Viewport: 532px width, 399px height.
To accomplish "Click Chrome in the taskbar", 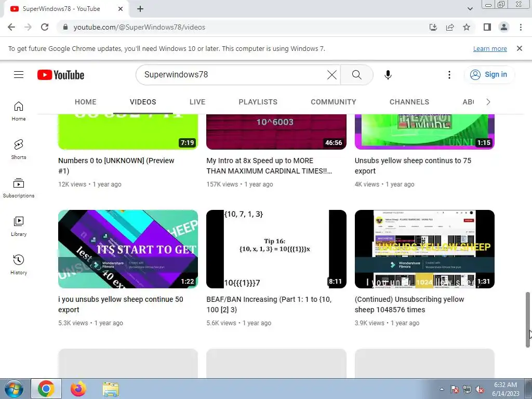I will (x=46, y=389).
